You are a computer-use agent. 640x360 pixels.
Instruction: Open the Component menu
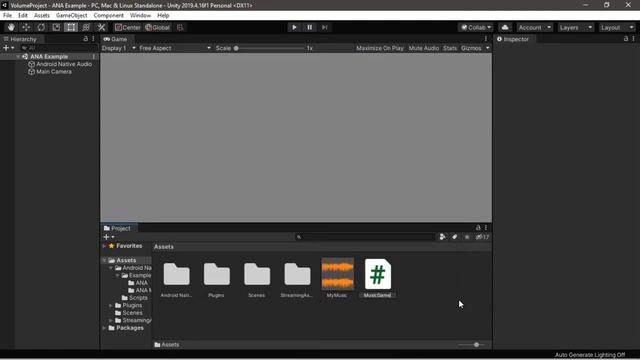pos(109,16)
